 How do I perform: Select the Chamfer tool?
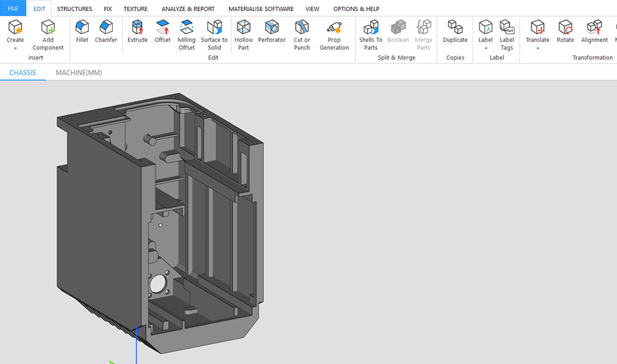click(x=106, y=31)
